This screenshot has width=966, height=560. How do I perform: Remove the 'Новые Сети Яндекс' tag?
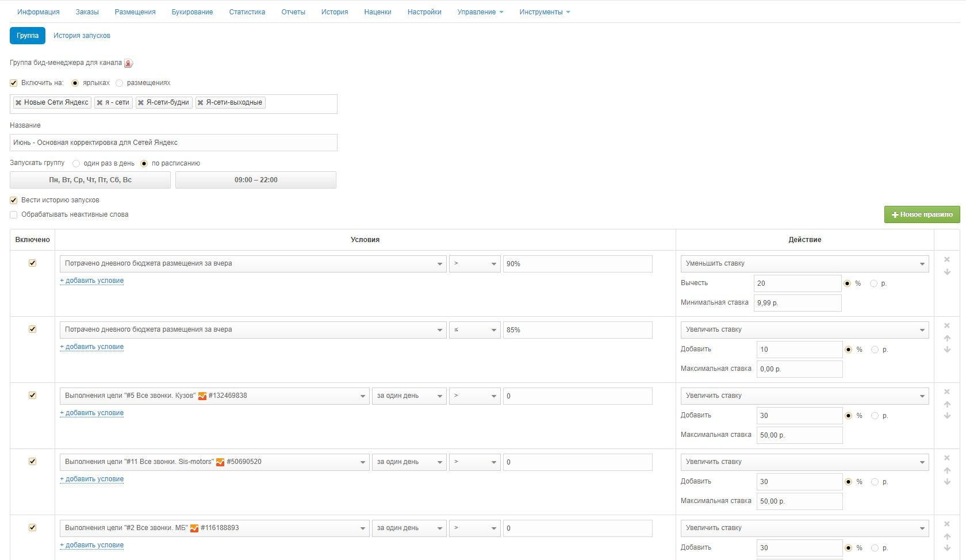(x=18, y=102)
